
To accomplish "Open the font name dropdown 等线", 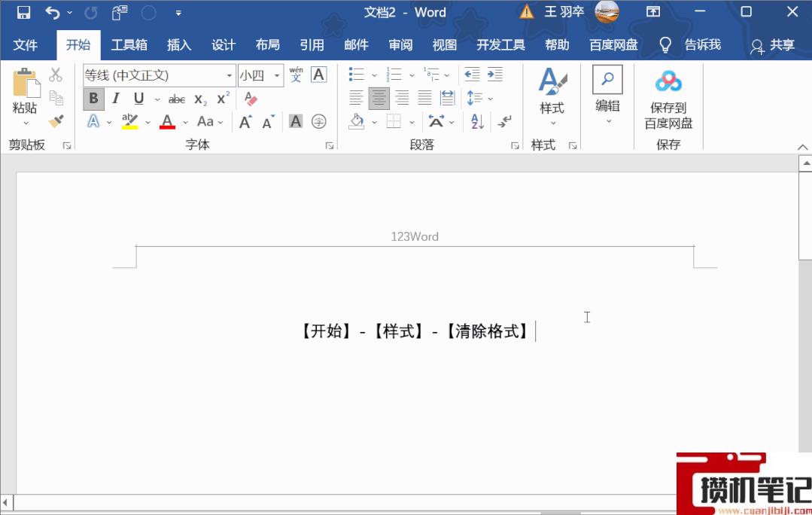I will [229, 75].
